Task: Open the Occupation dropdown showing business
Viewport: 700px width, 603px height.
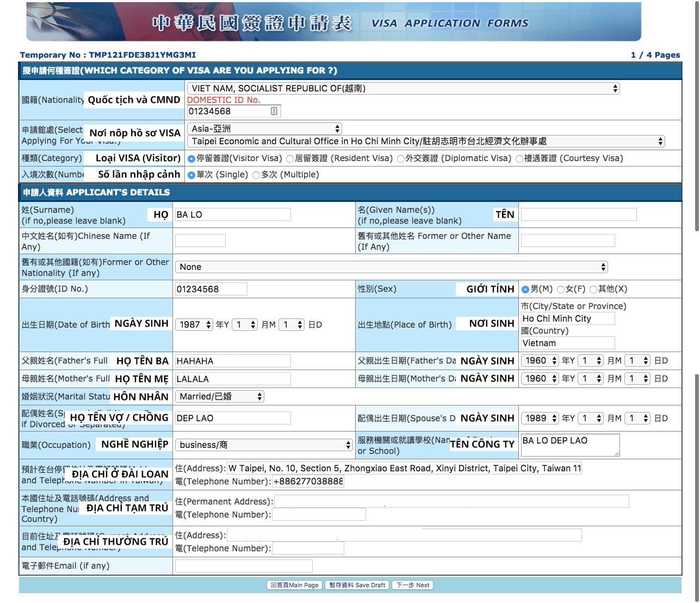Action: pyautogui.click(x=264, y=445)
